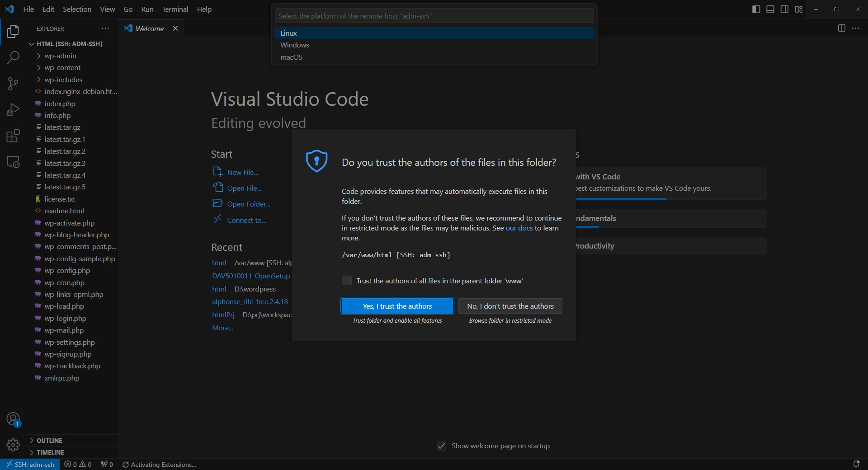Open the Edit menu

coord(48,9)
